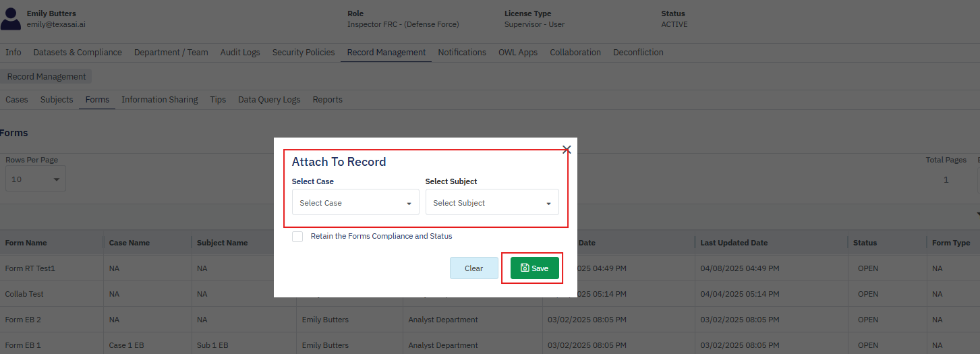Click the user profile avatar icon
Viewport: 980px width, 354px height.
(x=10, y=19)
